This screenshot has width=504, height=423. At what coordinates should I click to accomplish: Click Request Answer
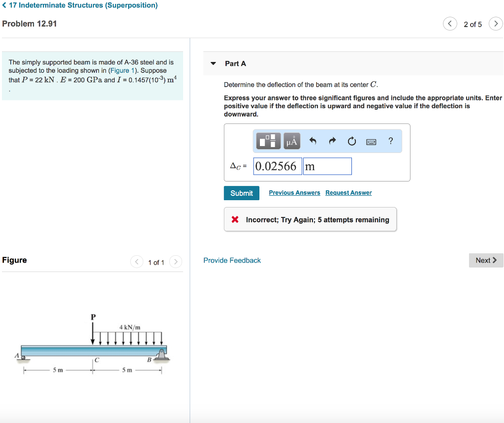348,192
